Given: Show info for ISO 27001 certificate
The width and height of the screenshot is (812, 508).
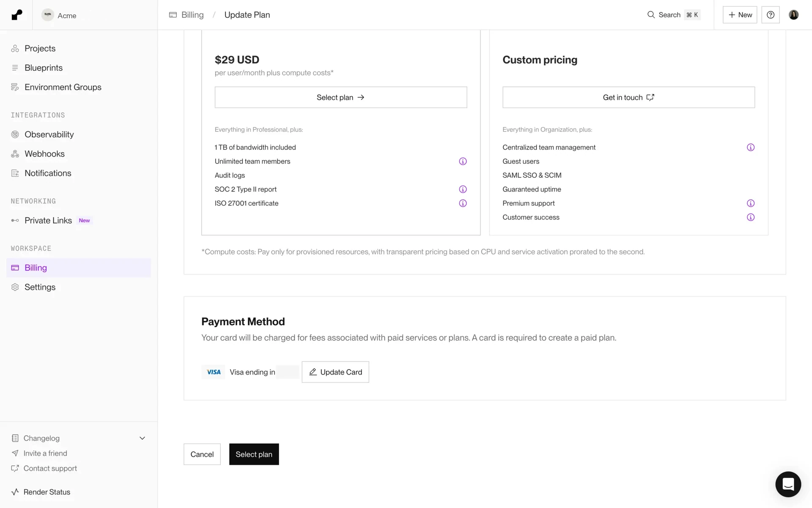Looking at the screenshot, I should pyautogui.click(x=463, y=203).
